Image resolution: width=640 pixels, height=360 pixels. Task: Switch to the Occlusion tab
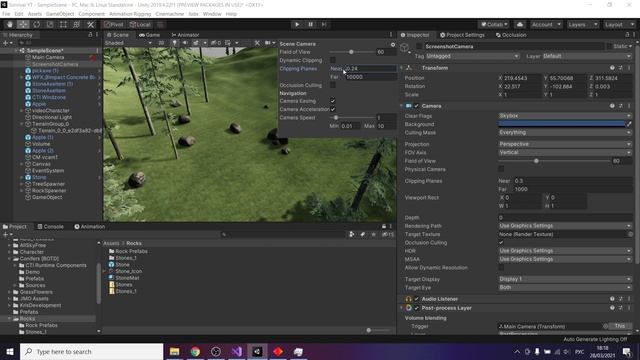click(511, 35)
